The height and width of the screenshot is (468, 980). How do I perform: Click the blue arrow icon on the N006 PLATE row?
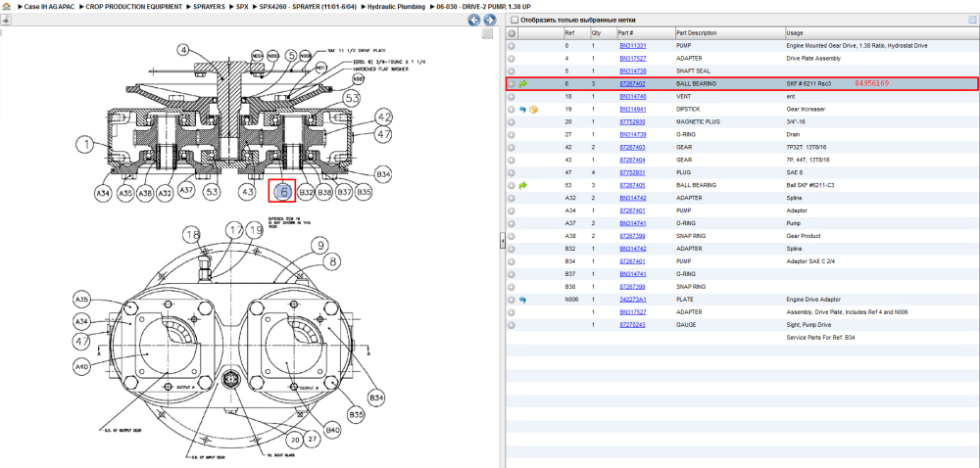[x=523, y=300]
